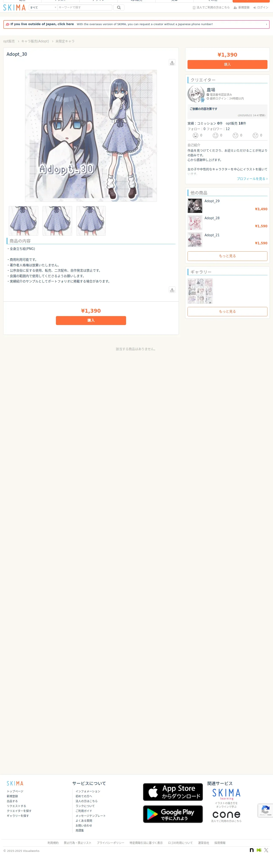Open the ログイン login link
Image resolution: width=273 pixels, height=868 pixels.
click(x=261, y=7)
